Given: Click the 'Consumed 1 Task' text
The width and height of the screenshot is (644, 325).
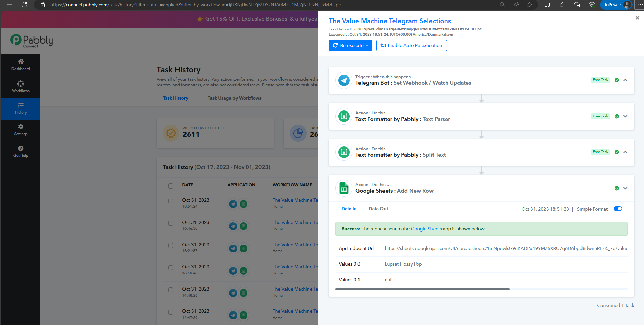Looking at the screenshot, I should (x=616, y=305).
